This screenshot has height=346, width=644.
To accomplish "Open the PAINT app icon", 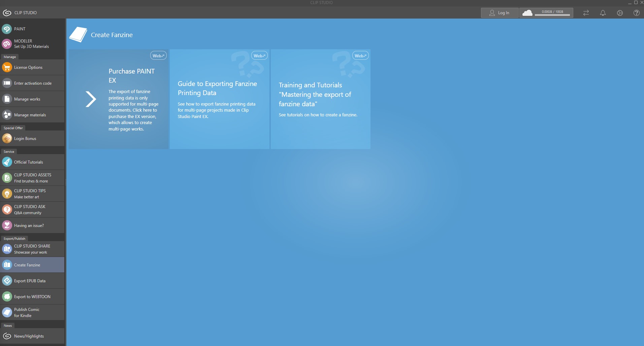I will pos(7,29).
